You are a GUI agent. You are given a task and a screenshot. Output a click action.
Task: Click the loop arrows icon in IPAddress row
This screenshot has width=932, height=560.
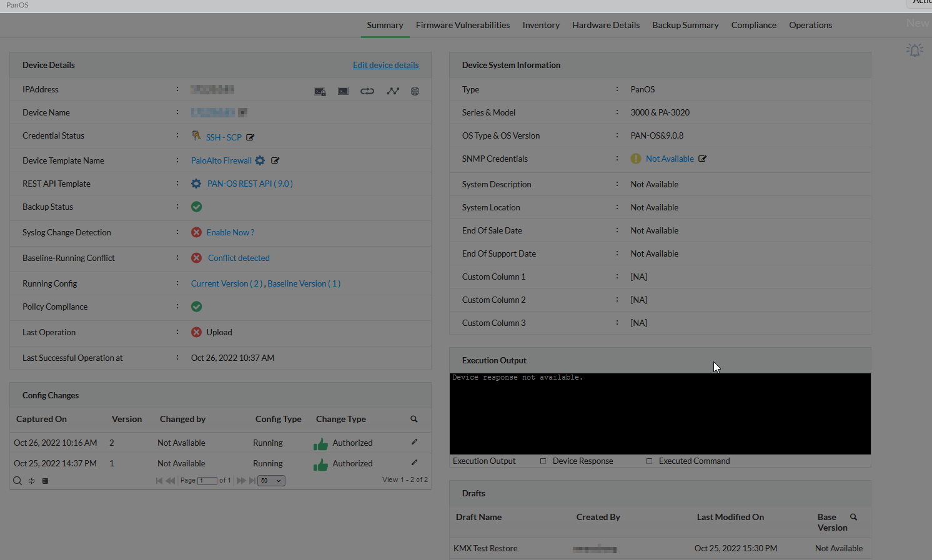pos(367,91)
